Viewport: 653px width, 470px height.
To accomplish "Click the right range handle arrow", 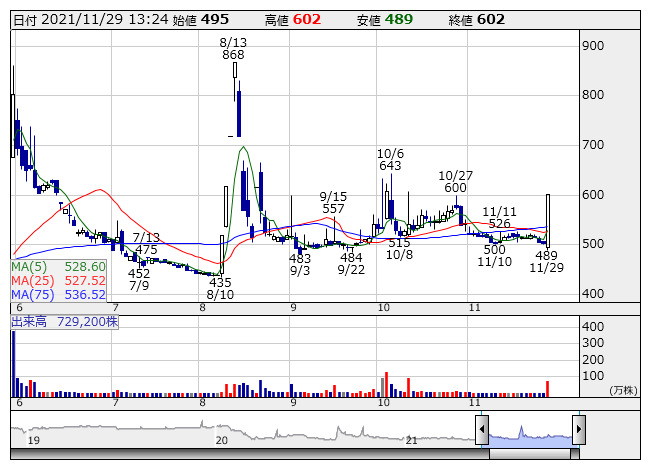I will point(578,431).
